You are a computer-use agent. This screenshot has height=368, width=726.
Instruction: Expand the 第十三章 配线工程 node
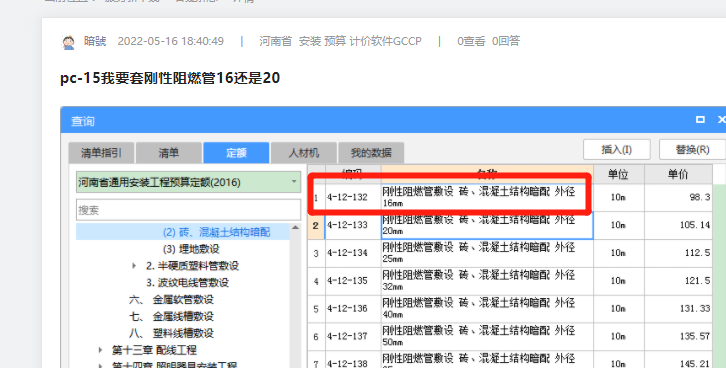pos(100,350)
